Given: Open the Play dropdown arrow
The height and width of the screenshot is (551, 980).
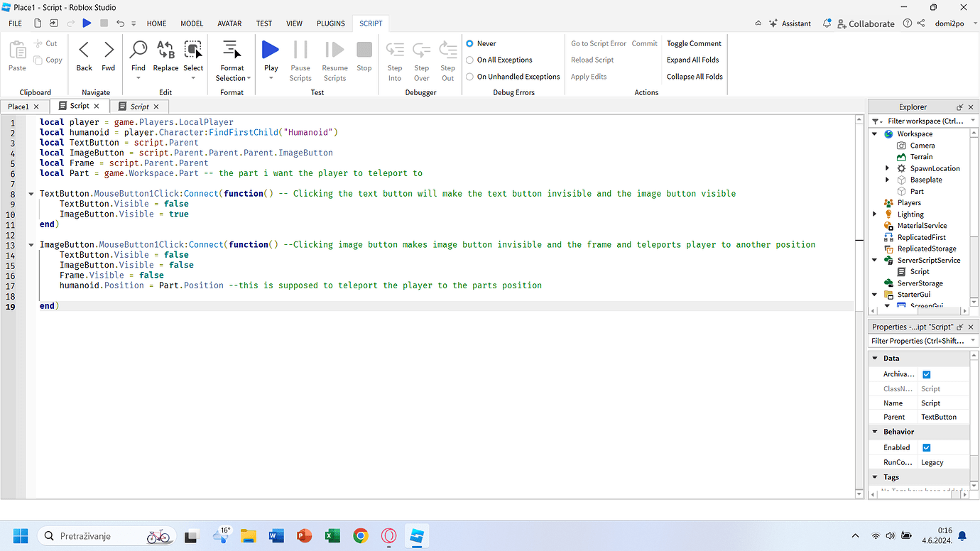Looking at the screenshot, I should tap(271, 78).
